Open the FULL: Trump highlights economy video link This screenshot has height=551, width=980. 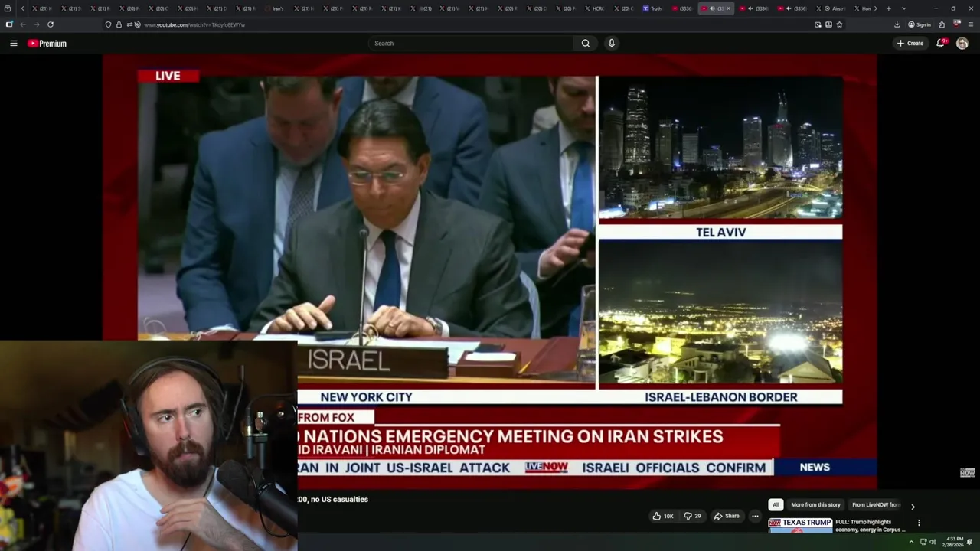[871, 526]
